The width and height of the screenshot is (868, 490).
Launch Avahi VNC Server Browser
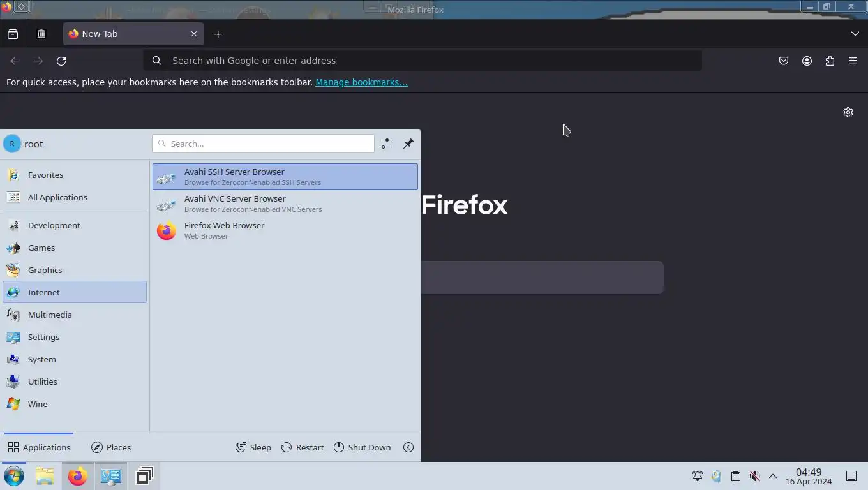coord(285,204)
